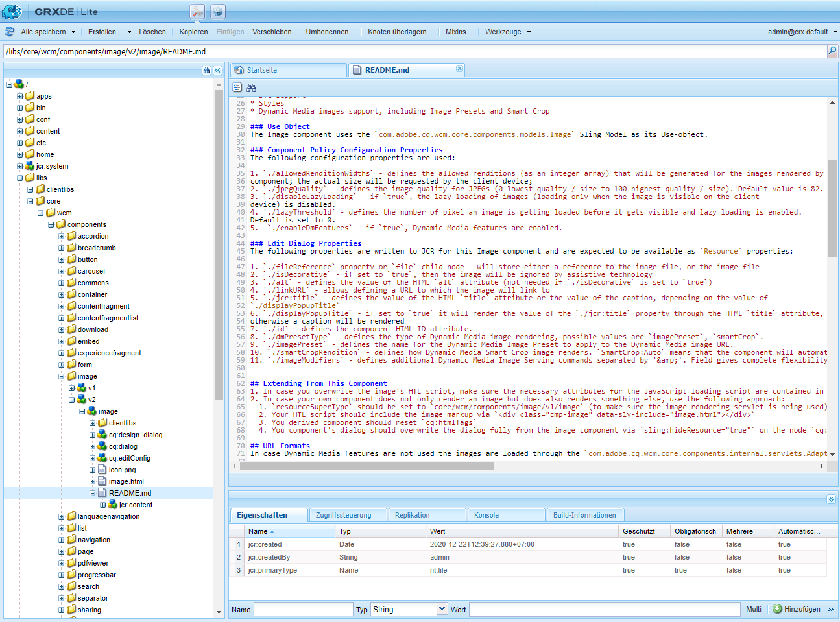Open the Alle speichern dropdown arrow

(x=73, y=32)
